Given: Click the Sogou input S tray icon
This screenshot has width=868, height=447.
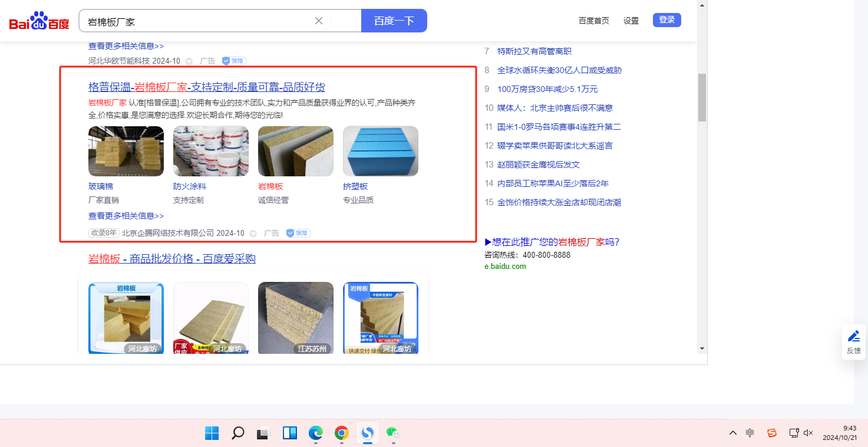Looking at the screenshot, I should 772,433.
